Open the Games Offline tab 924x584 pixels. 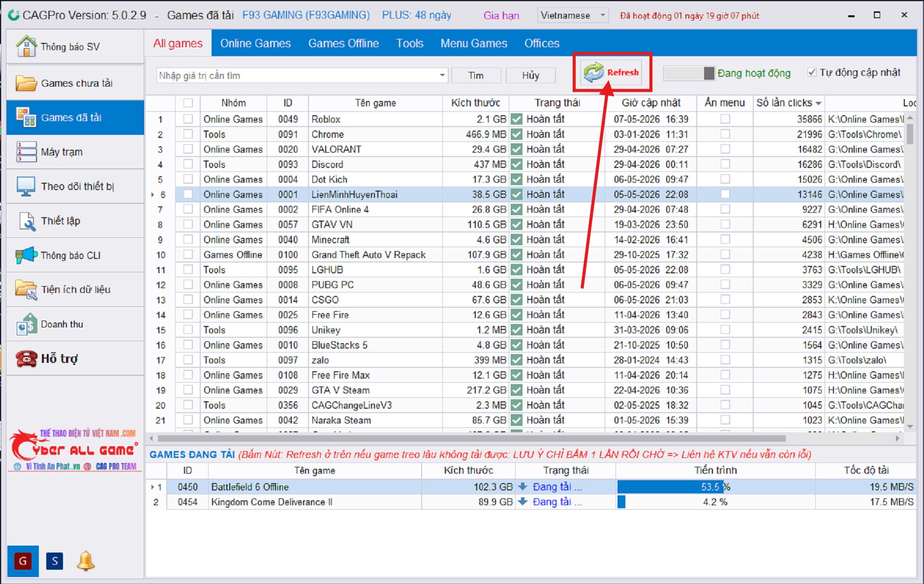point(343,43)
